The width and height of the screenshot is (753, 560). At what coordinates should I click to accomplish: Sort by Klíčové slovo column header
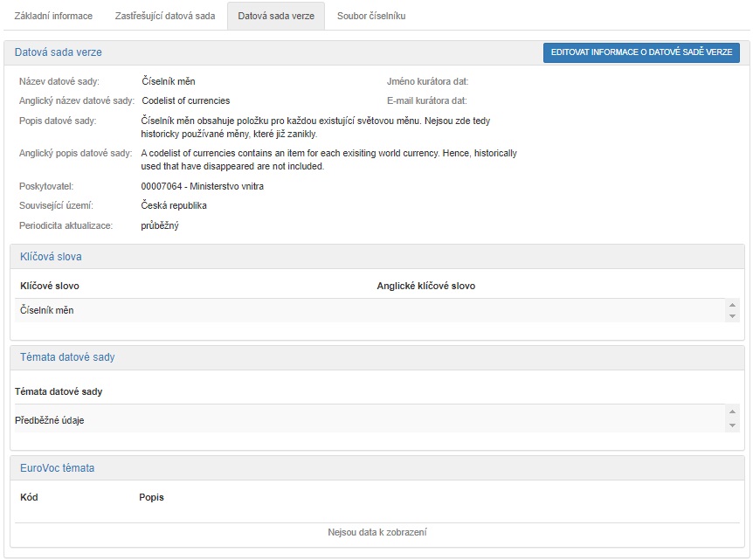pyautogui.click(x=56, y=286)
